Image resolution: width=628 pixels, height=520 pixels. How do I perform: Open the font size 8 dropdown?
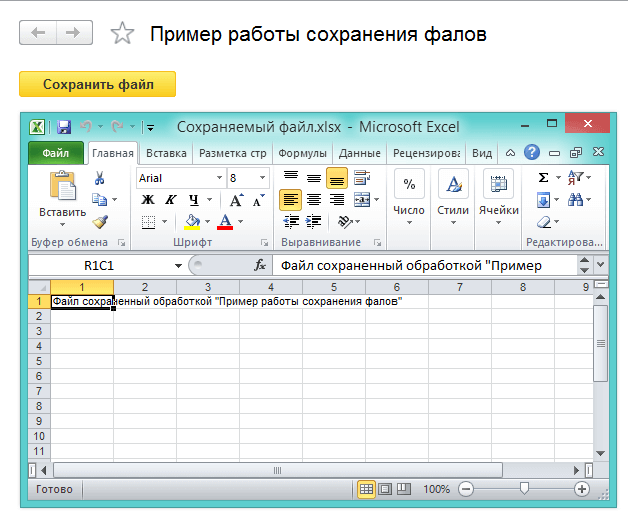pyautogui.click(x=262, y=177)
